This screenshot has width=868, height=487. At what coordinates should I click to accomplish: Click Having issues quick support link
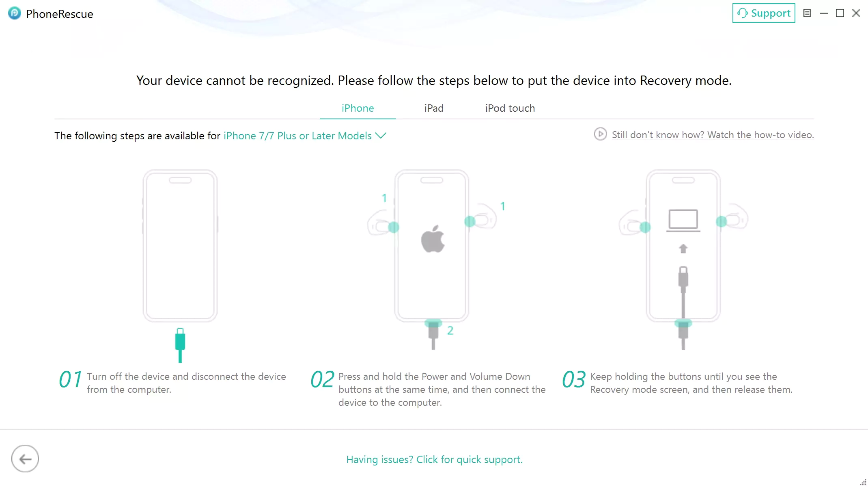pyautogui.click(x=434, y=459)
